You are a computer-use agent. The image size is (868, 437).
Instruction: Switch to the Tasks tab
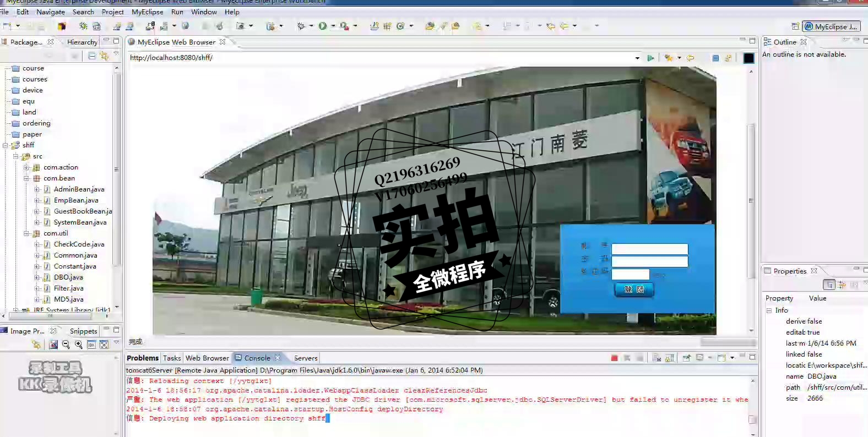[172, 358]
